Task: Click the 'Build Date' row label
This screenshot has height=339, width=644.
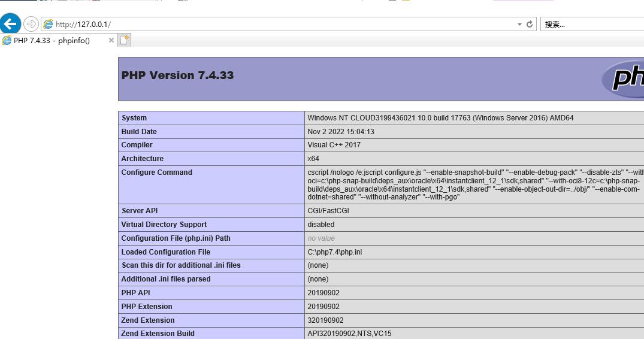Action: [139, 131]
